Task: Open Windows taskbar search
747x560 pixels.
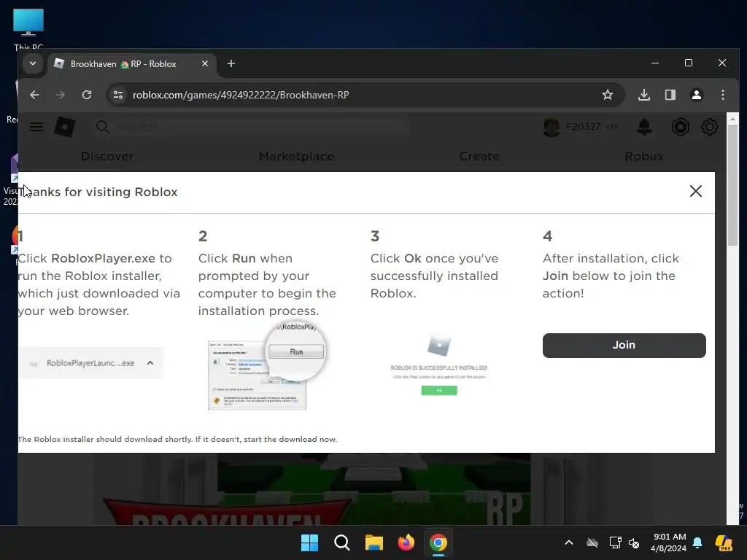Action: pyautogui.click(x=341, y=542)
